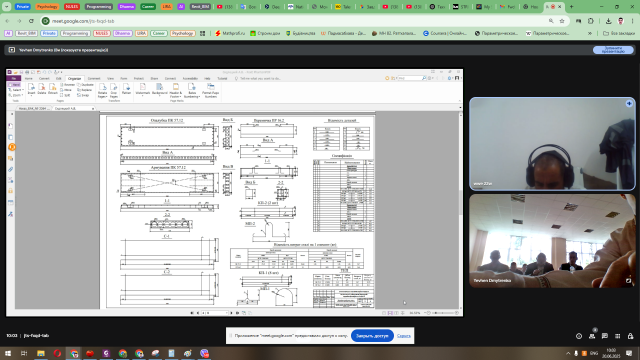Show the participants people panel

(x=592, y=336)
